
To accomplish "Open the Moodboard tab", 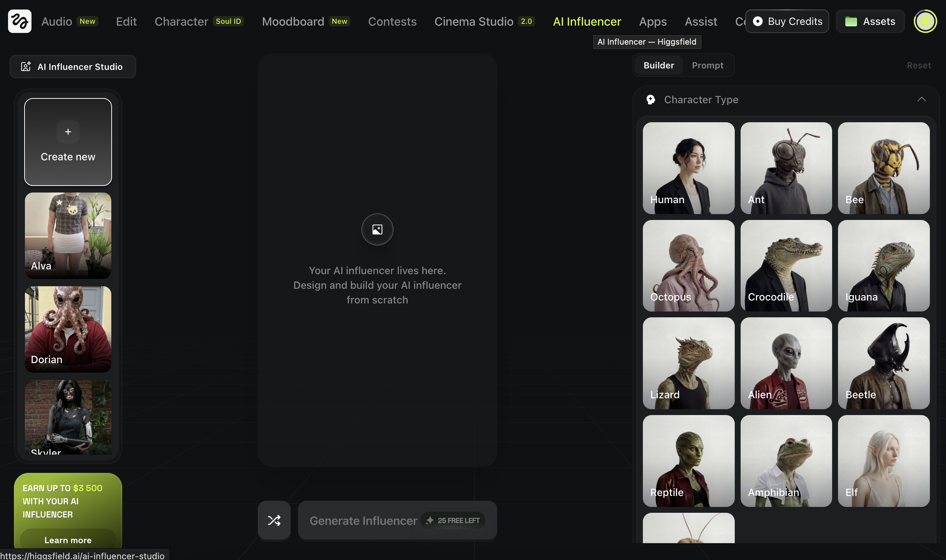I will click(x=293, y=21).
